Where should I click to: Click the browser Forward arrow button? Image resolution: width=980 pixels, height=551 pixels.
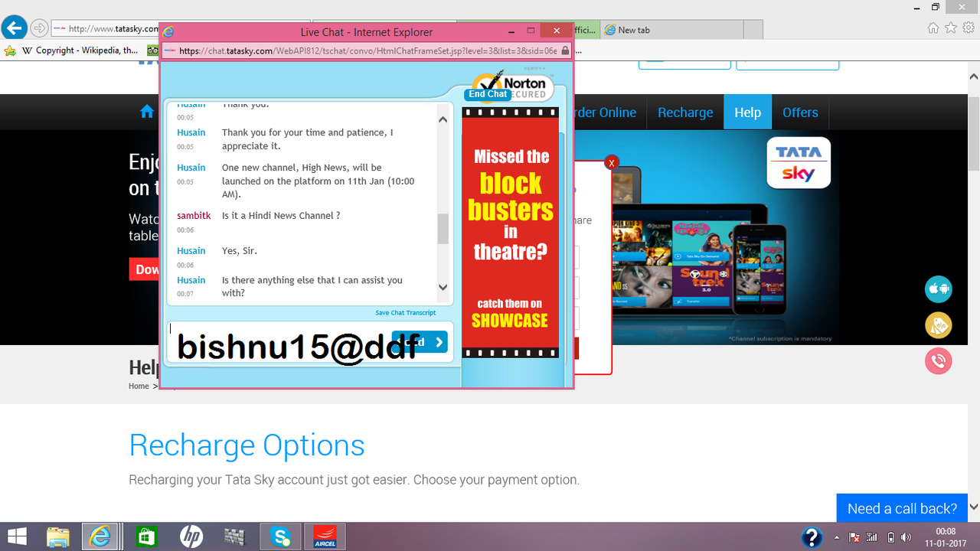[x=39, y=28]
